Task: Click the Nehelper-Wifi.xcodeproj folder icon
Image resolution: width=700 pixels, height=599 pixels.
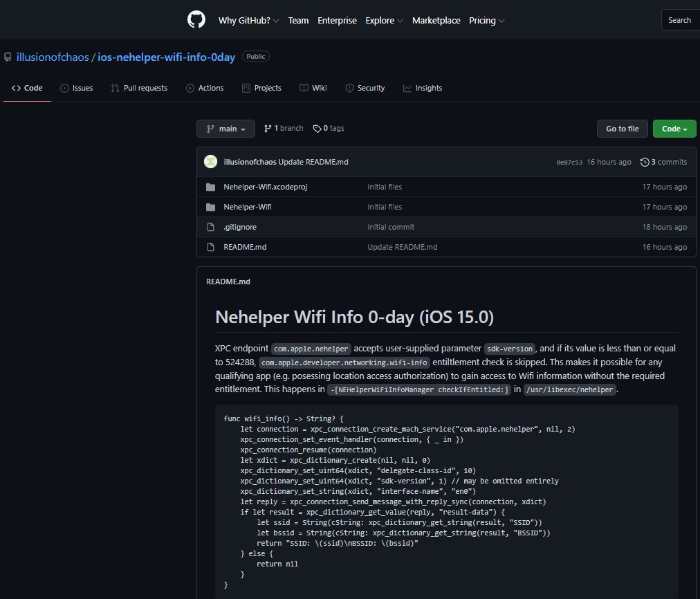Action: [x=211, y=187]
